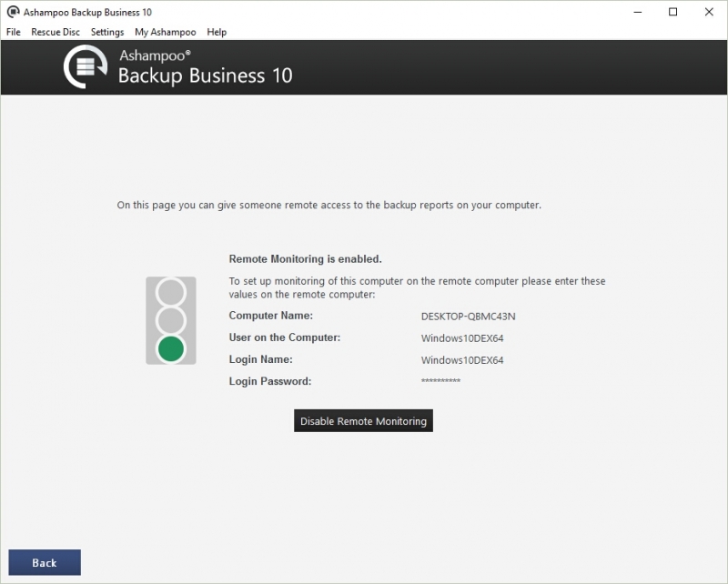Click the masked Login Password value
Viewport: 728px width, 584px height.
[x=440, y=381]
